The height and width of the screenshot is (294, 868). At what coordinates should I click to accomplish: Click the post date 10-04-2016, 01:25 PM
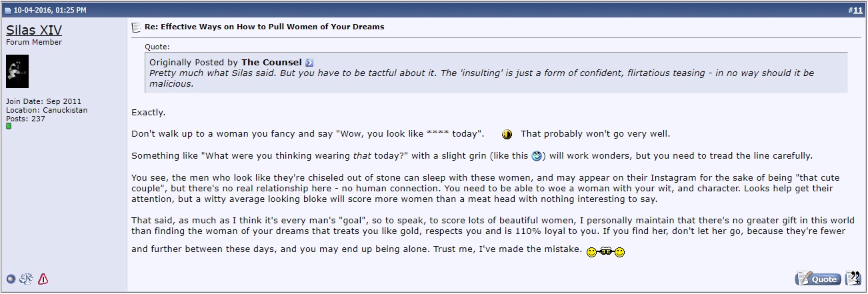click(x=50, y=10)
